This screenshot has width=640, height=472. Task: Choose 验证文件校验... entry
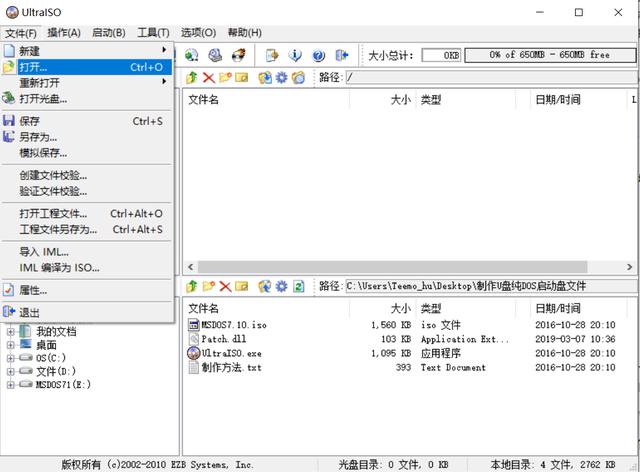87,191
